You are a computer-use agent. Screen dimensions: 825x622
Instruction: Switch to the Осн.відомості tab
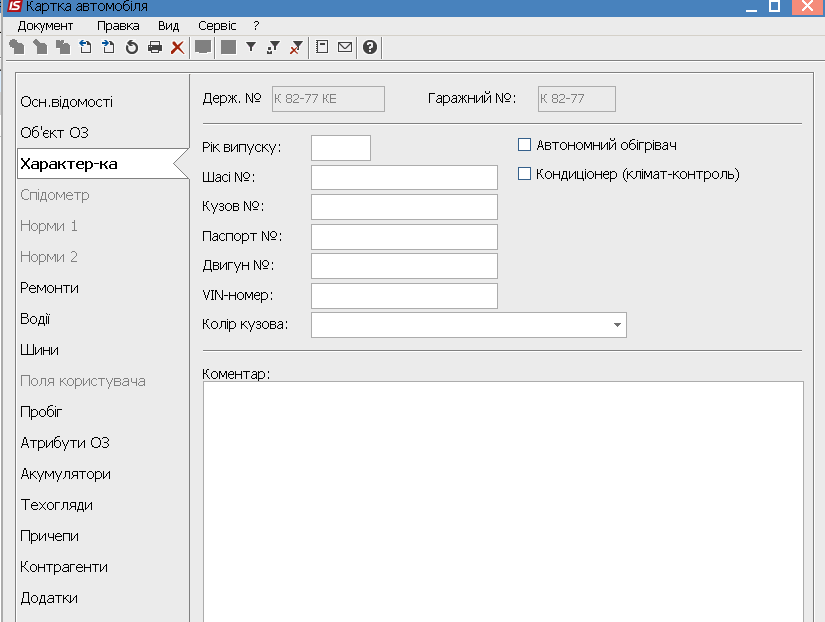103,102
